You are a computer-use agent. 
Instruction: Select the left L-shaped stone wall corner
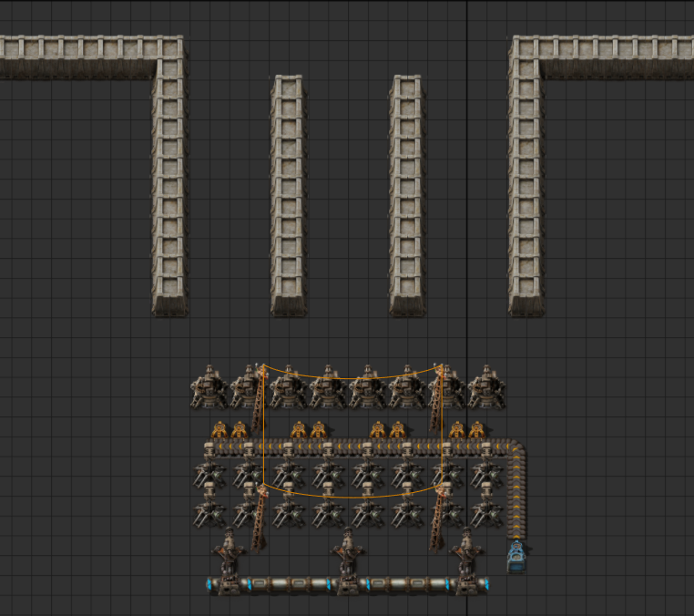pyautogui.click(x=169, y=48)
